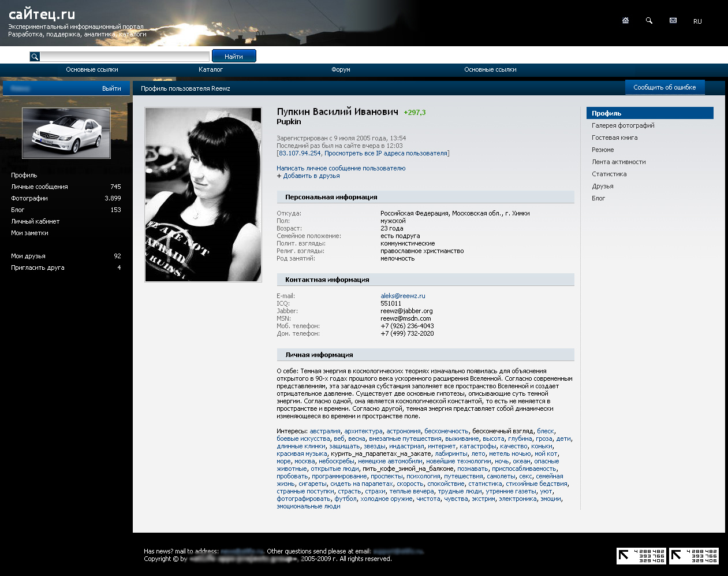Image resolution: width=728 pixels, height=576 pixels.
Task: Switch language via RU label
Action: tap(697, 21)
